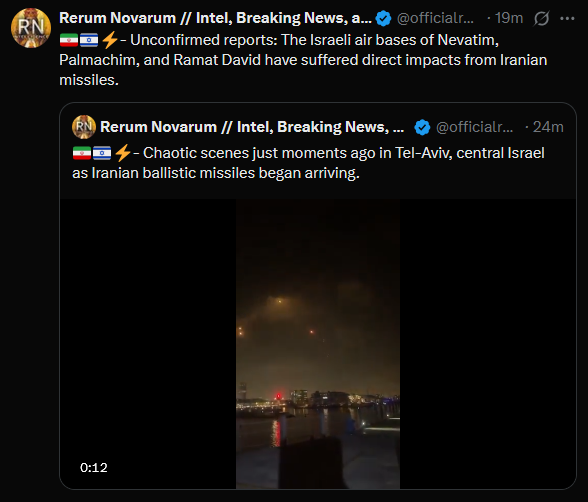Open the @officialr handle on the main post
The height and width of the screenshot is (502, 588).
tap(435, 18)
